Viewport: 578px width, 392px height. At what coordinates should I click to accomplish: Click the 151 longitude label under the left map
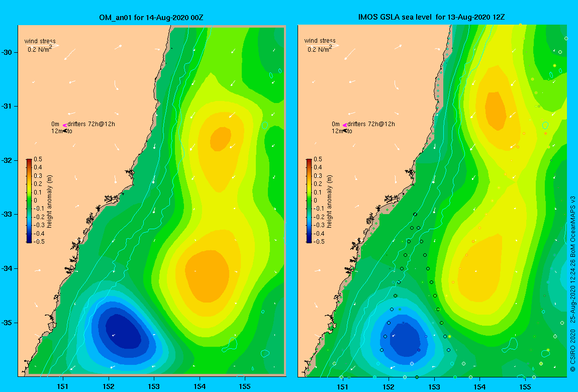[x=63, y=386]
